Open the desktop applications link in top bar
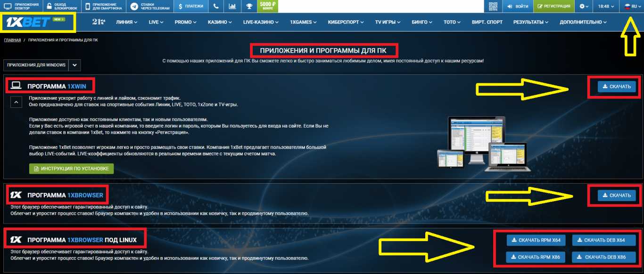Screen dimensions: 644x274 [x=21, y=6]
